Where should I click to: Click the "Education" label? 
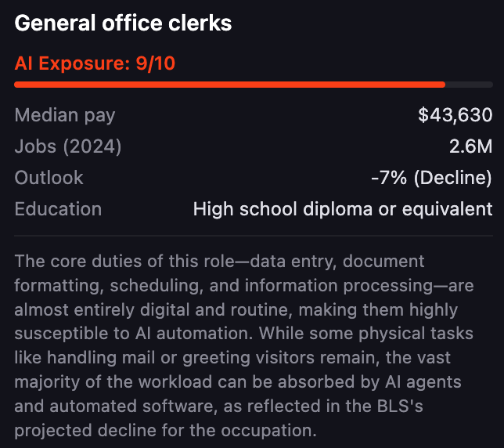[x=58, y=209]
